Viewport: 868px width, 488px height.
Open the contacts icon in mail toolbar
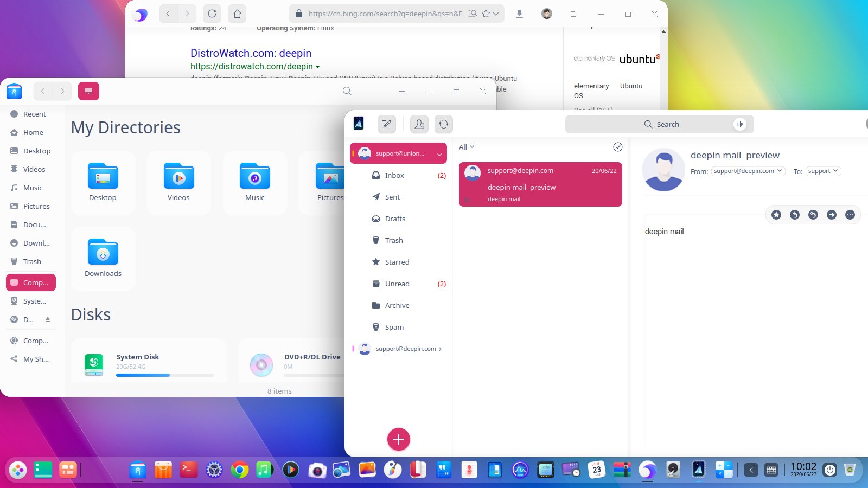tap(418, 124)
